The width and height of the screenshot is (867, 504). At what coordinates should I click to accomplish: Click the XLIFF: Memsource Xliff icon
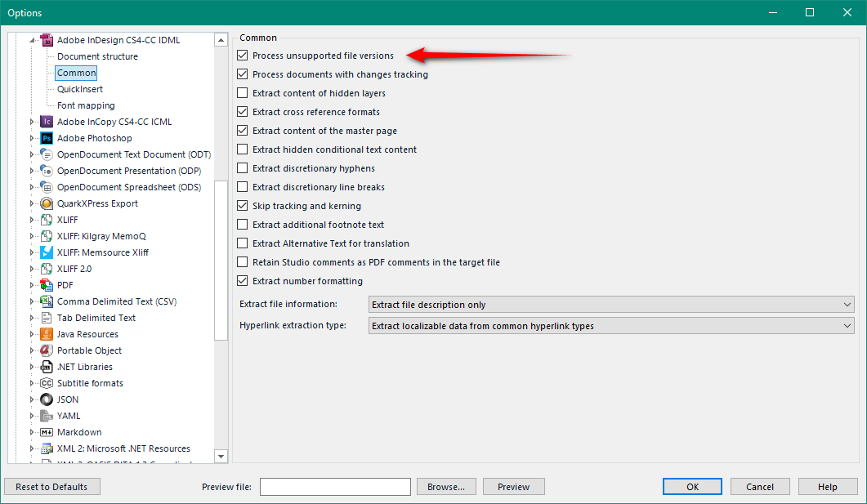[x=47, y=252]
